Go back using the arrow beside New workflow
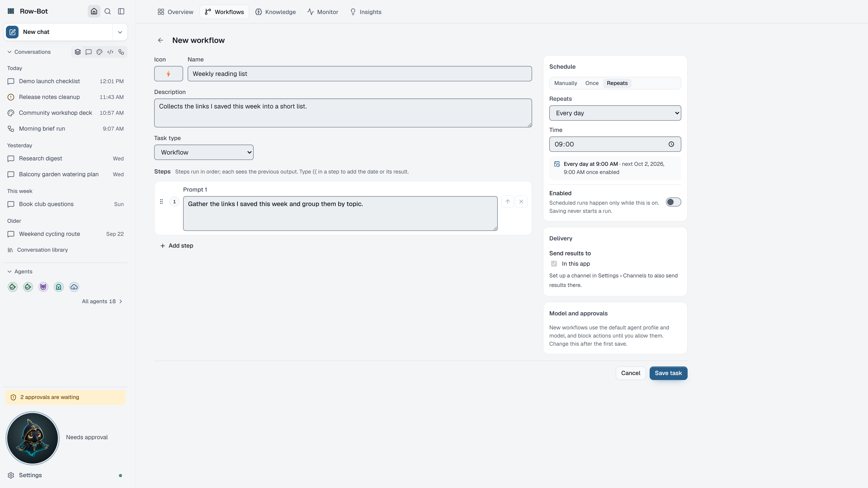Viewport: 868px width, 488px height. pyautogui.click(x=160, y=40)
